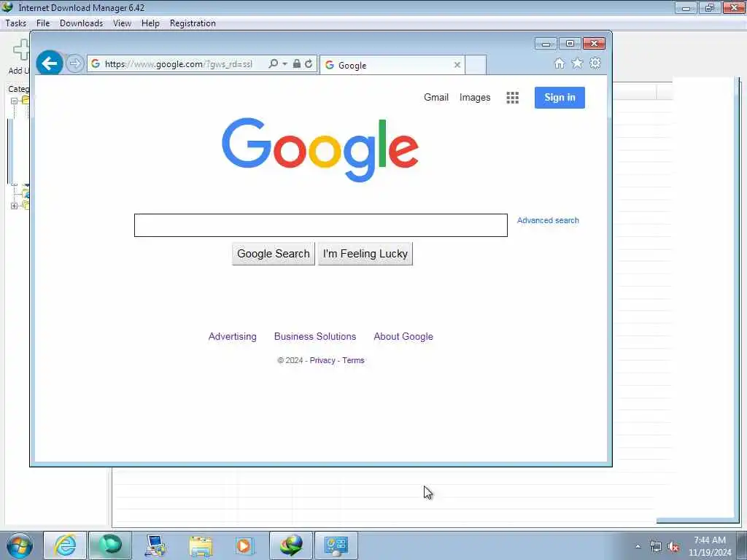Open the computer icon on the taskbar
Viewport: 747px width, 560px height.
tap(155, 545)
